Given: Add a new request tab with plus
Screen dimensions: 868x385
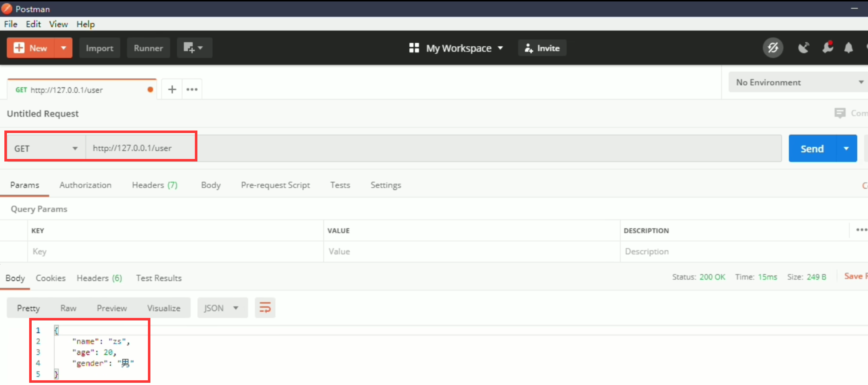Looking at the screenshot, I should (172, 89).
